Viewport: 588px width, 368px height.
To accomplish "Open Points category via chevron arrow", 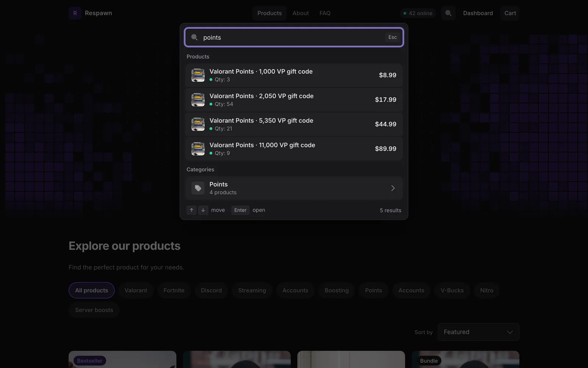I will (x=393, y=188).
